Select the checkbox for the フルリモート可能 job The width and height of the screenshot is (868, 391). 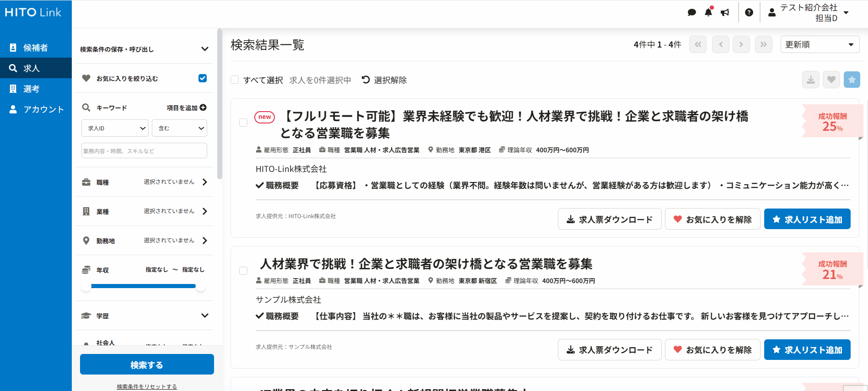243,123
